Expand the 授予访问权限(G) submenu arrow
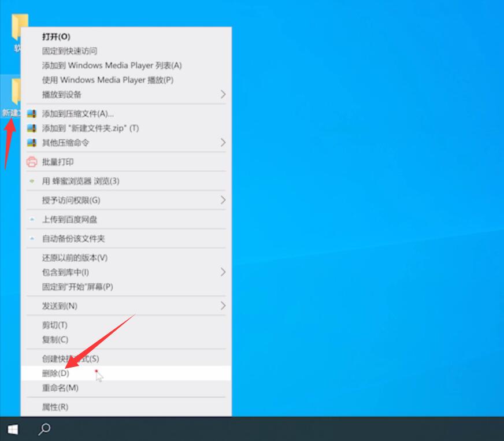The height and width of the screenshot is (441, 504). click(223, 200)
